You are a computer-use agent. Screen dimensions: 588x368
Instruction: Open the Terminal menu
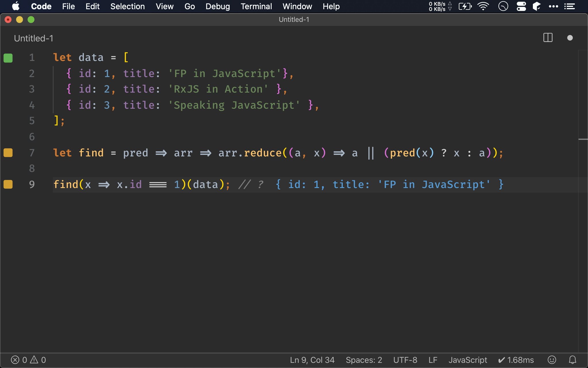[256, 6]
